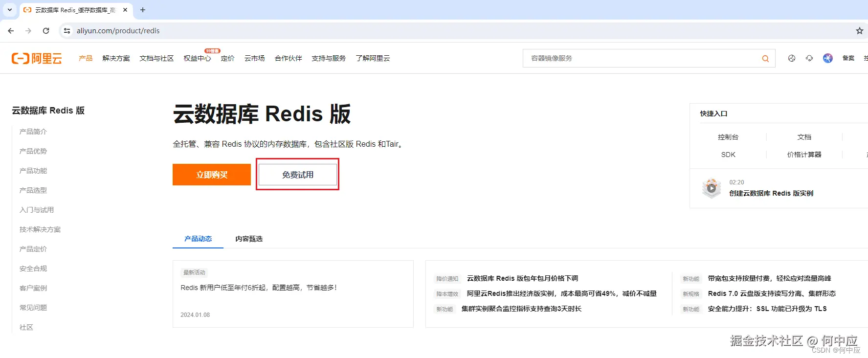
Task: Switch to the 产品动态 tab
Action: (198, 239)
